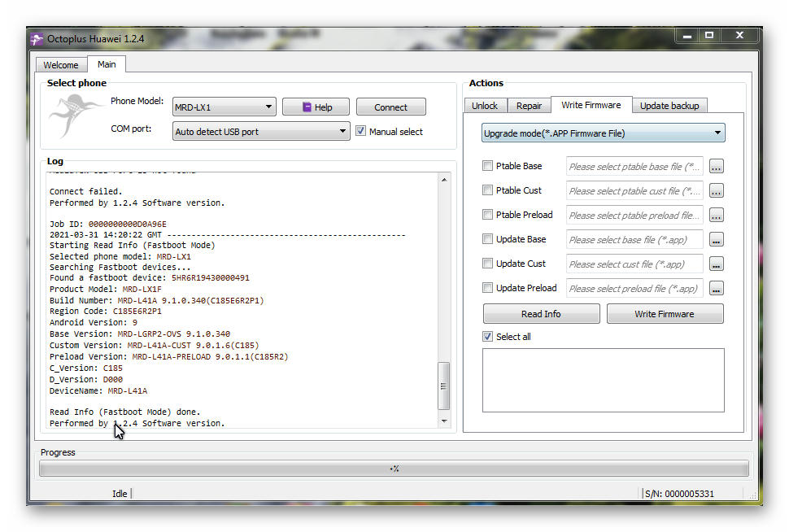This screenshot has width=789, height=532.
Task: Click the 'Found a fastboot device' log line
Action: (x=149, y=278)
